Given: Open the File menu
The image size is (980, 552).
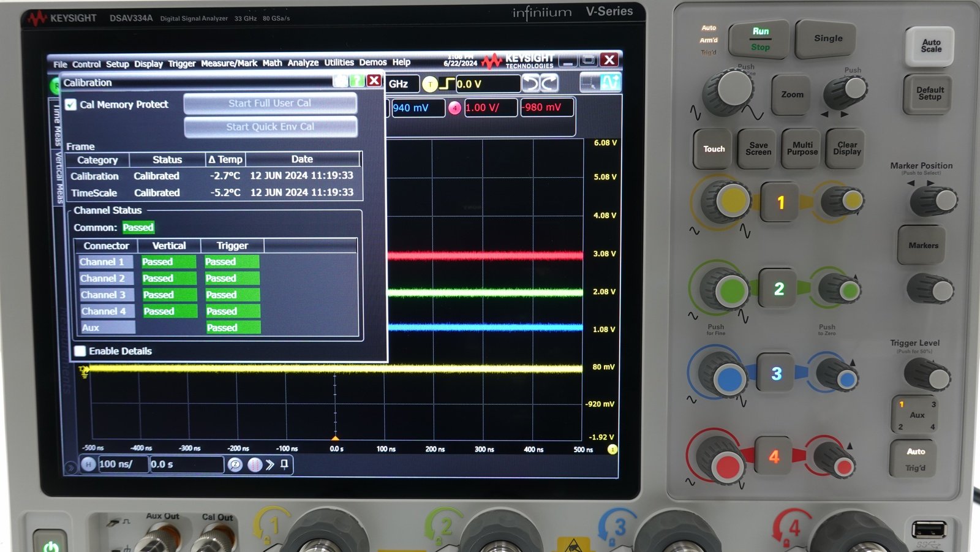Looking at the screenshot, I should pyautogui.click(x=60, y=64).
